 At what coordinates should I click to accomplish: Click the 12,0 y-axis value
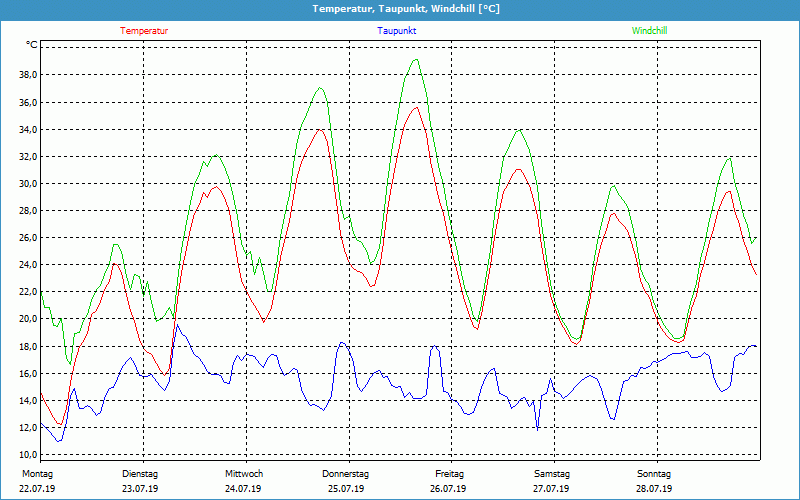[x=28, y=428]
